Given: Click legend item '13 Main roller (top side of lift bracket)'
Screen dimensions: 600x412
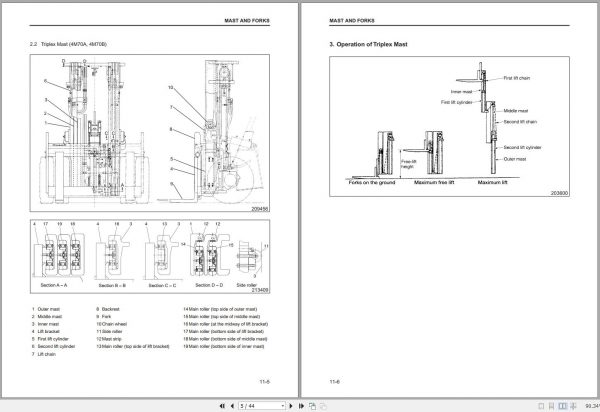Looking at the screenshot, I should click(133, 347).
